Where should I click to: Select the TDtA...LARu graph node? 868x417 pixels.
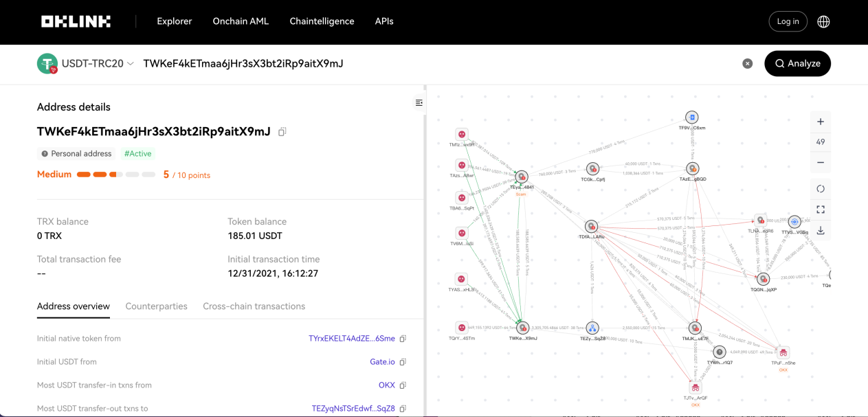(591, 227)
